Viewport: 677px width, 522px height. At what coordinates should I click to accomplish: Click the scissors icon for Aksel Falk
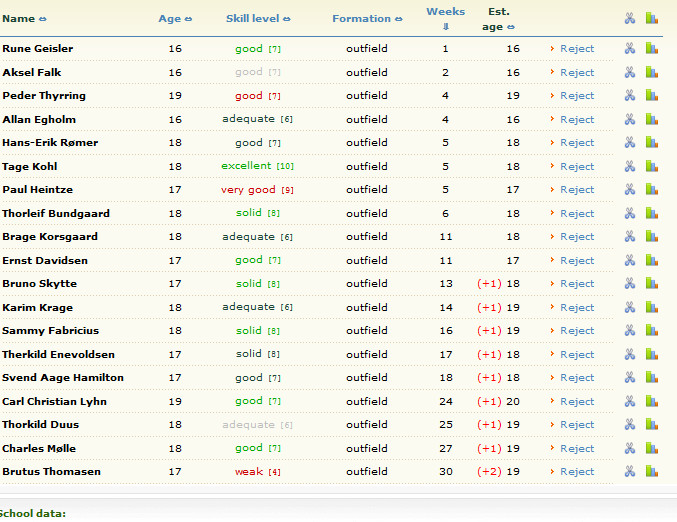630,72
